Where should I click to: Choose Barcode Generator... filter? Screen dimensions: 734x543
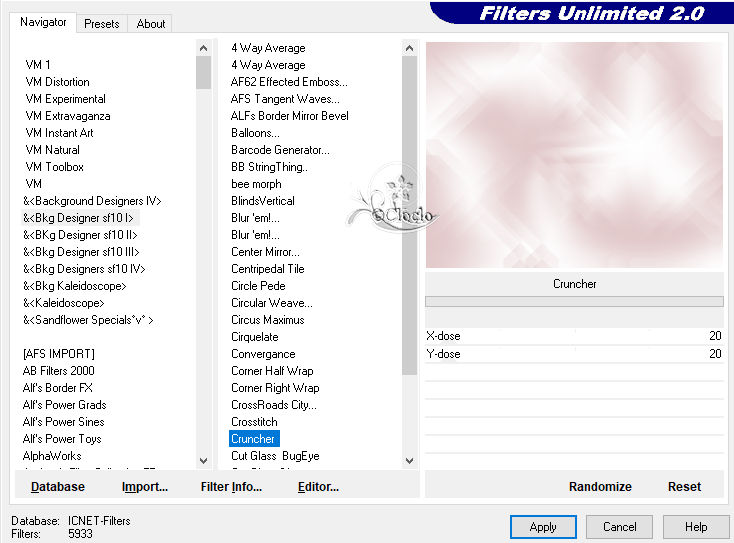point(280,150)
